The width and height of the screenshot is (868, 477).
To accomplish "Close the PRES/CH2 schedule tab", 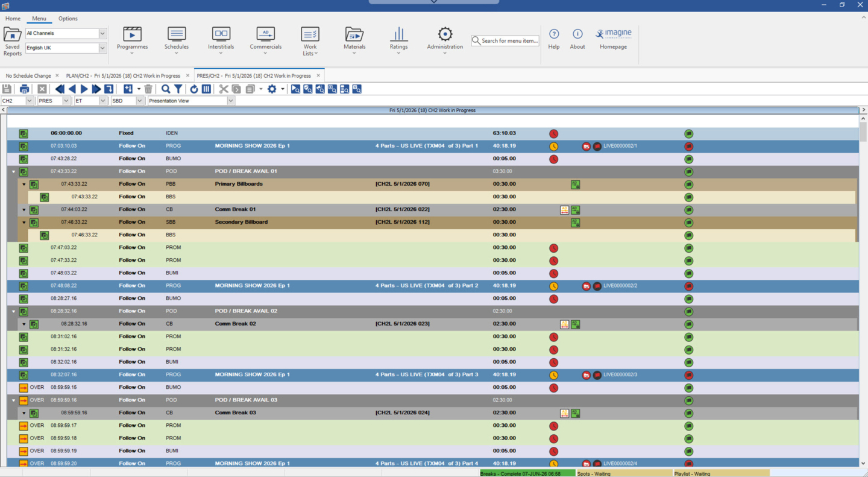I will click(x=318, y=76).
